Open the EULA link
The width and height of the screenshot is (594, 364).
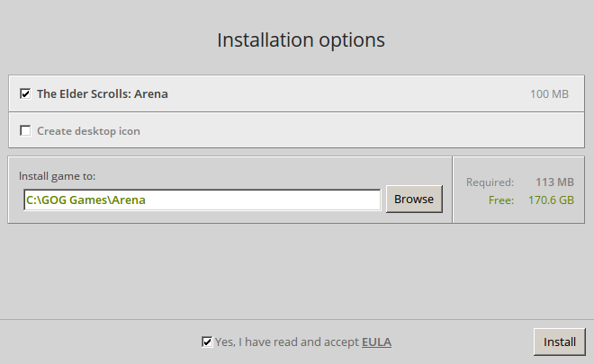[376, 342]
